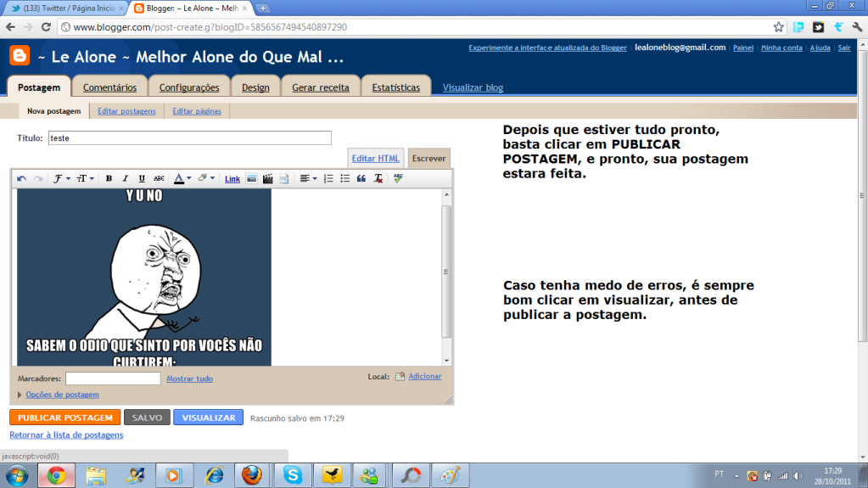Open Firefox from the Windows taskbar
The height and width of the screenshot is (488, 868).
tap(252, 475)
